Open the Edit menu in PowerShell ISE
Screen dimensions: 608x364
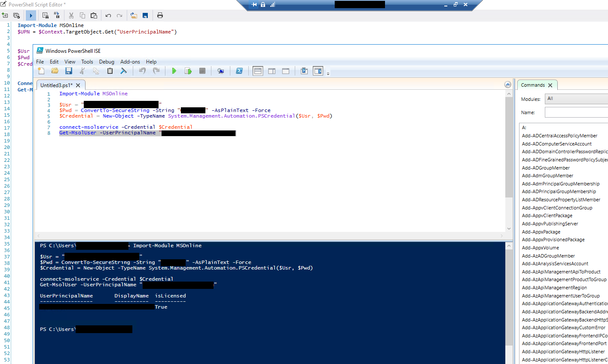[54, 62]
